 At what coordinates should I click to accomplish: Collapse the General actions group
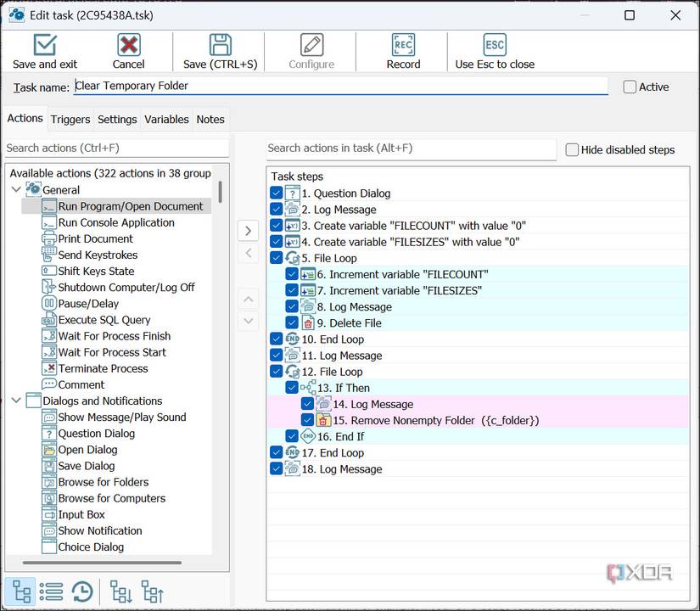point(17,189)
